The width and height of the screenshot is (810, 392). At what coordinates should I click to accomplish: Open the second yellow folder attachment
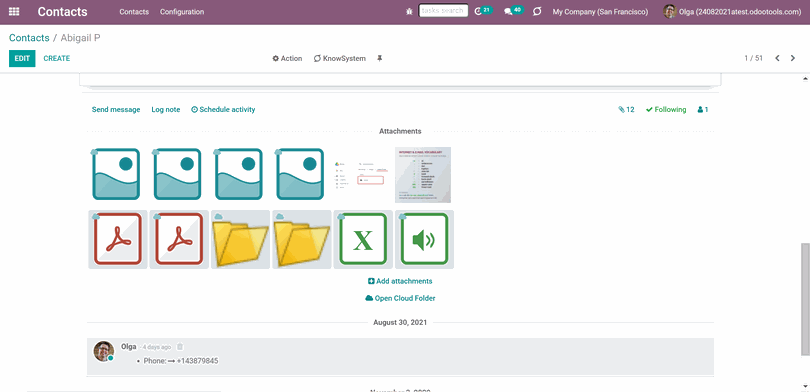302,239
